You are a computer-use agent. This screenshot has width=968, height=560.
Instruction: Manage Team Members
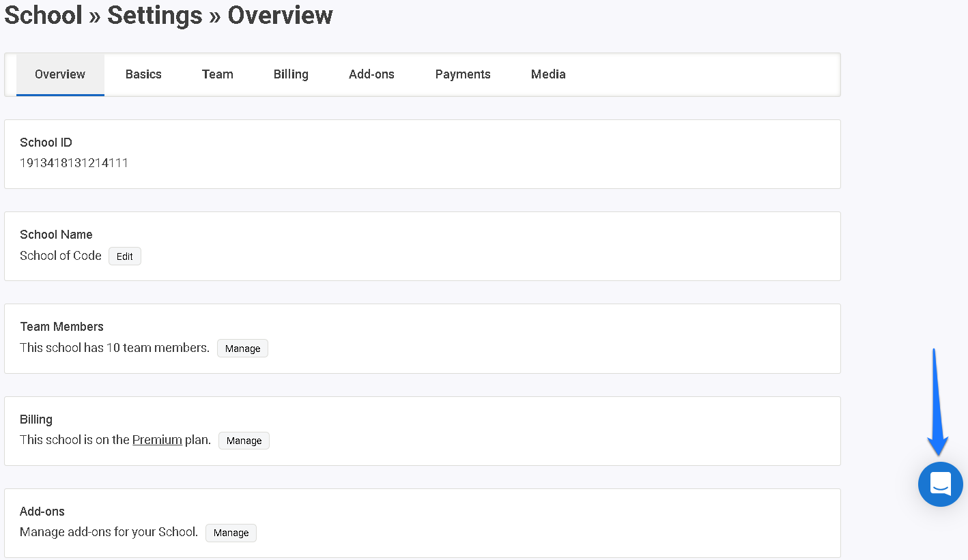pyautogui.click(x=242, y=349)
